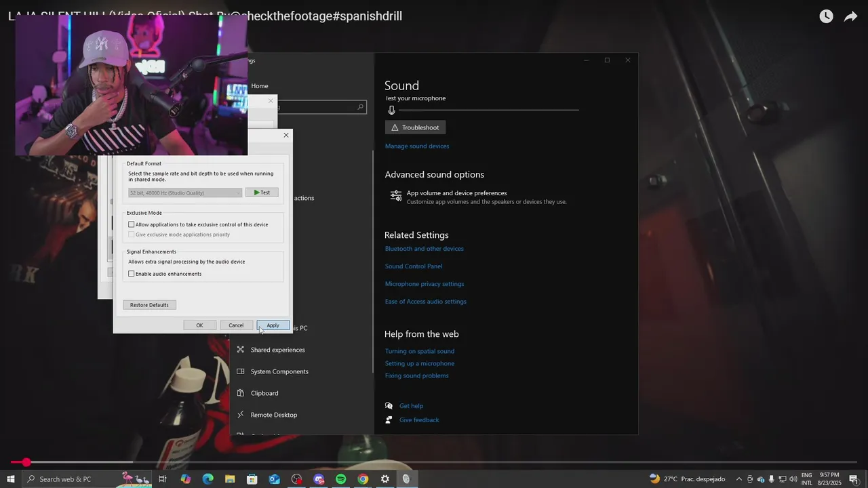Open Manage sound devices link
This screenshot has width=868, height=488.
(x=417, y=146)
